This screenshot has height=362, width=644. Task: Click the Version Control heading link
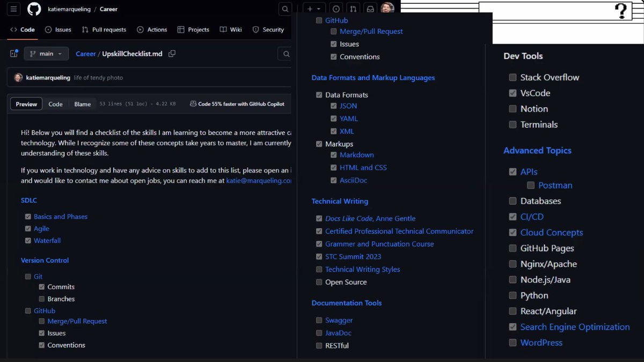pos(45,260)
